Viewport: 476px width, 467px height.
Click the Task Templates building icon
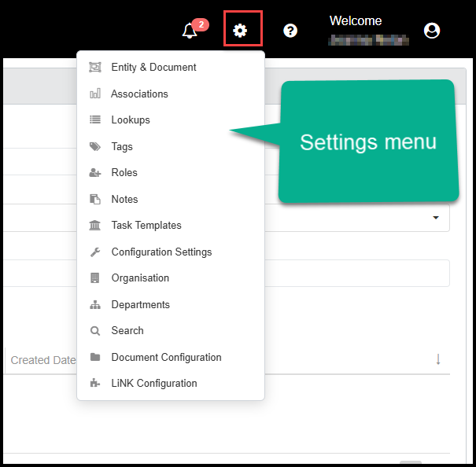coord(95,226)
